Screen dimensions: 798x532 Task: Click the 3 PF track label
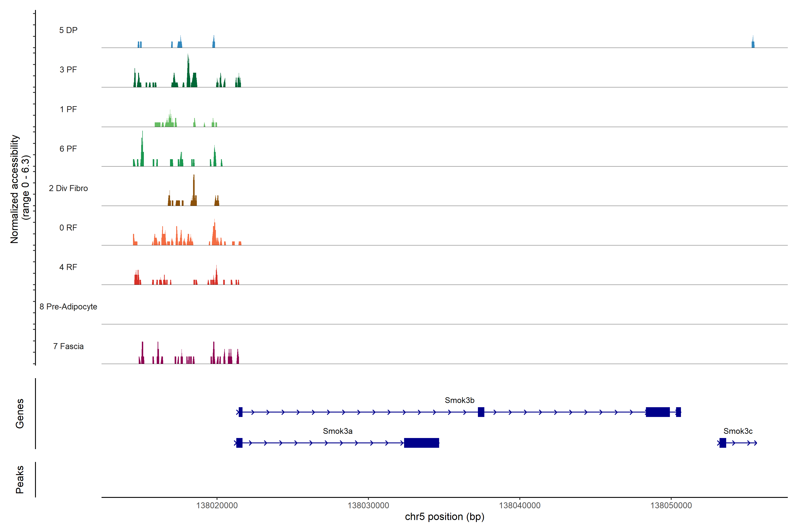pos(68,70)
